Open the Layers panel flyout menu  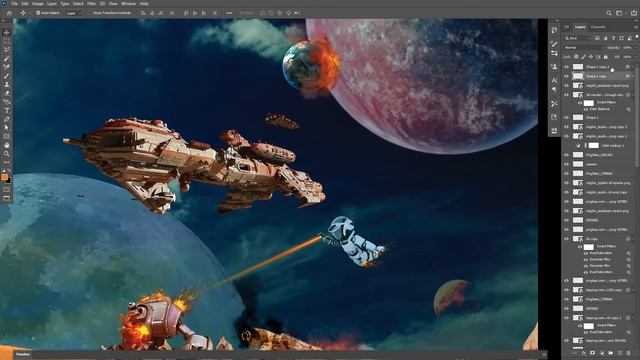pos(637,27)
